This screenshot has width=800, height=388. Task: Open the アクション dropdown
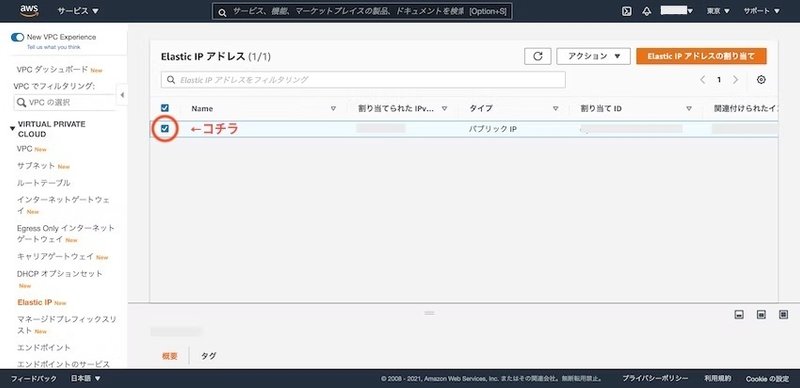(x=593, y=56)
